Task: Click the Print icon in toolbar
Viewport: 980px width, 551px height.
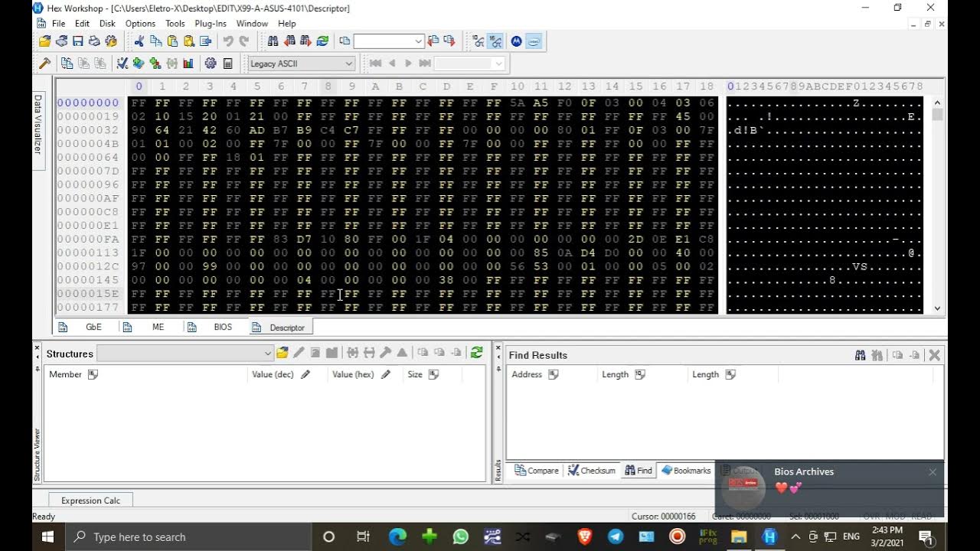Action: 94,41
